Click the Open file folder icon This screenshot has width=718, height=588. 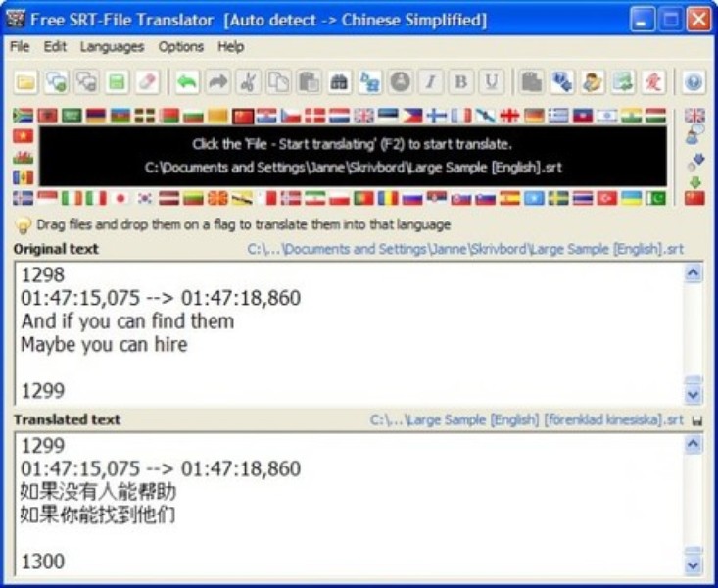pyautogui.click(x=25, y=82)
